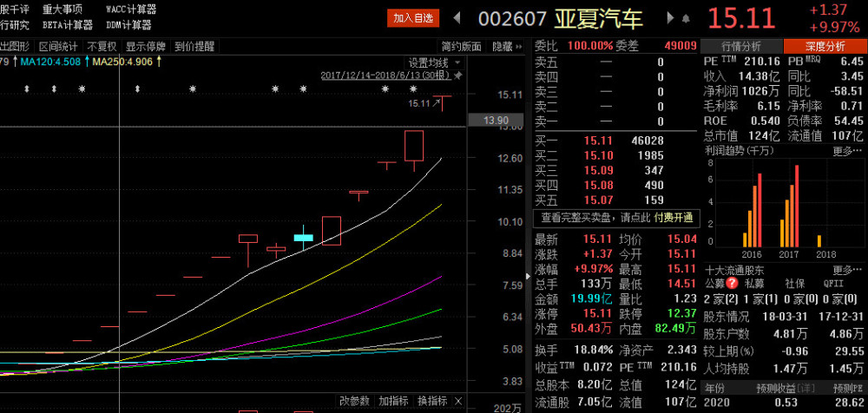Click the 买一 bid price 15.11
Image resolution: width=868 pixels, height=413 pixels.
click(598, 141)
